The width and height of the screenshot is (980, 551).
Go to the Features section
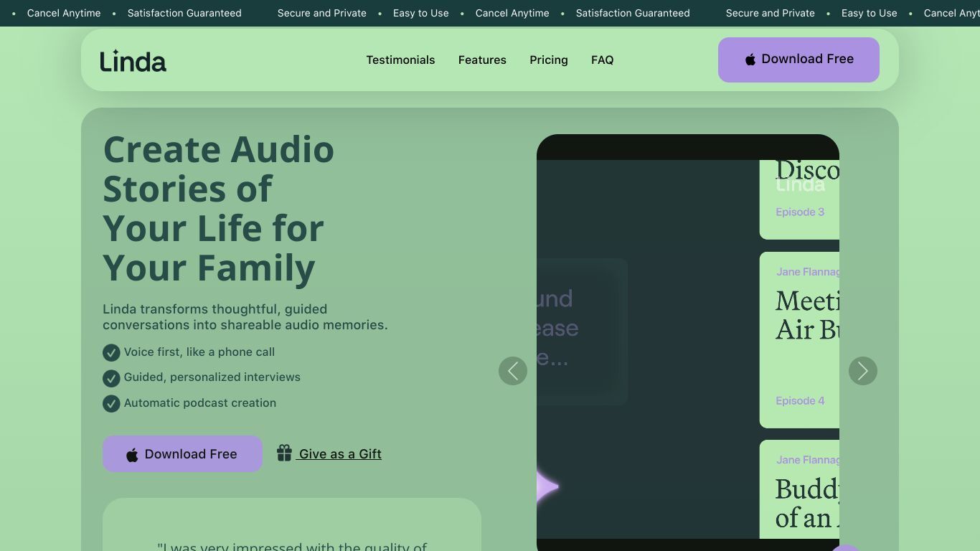(482, 60)
